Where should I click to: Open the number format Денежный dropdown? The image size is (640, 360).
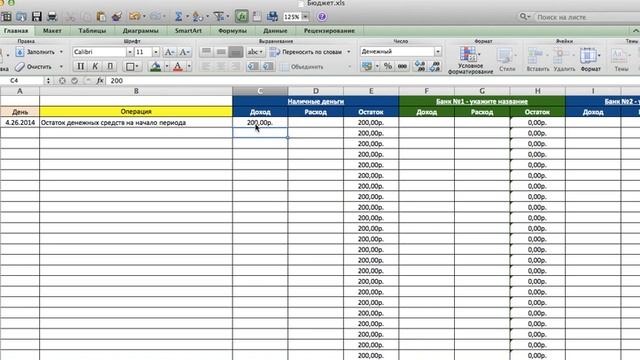[438, 51]
